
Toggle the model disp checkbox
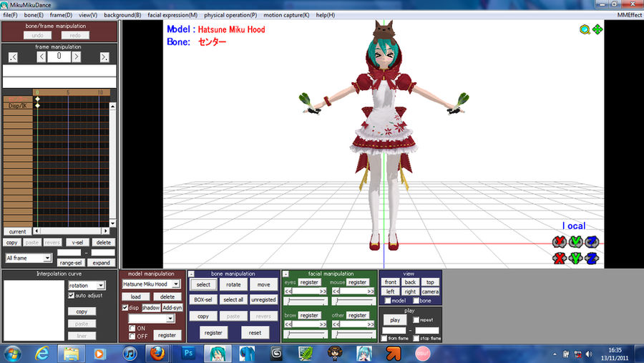coord(125,307)
